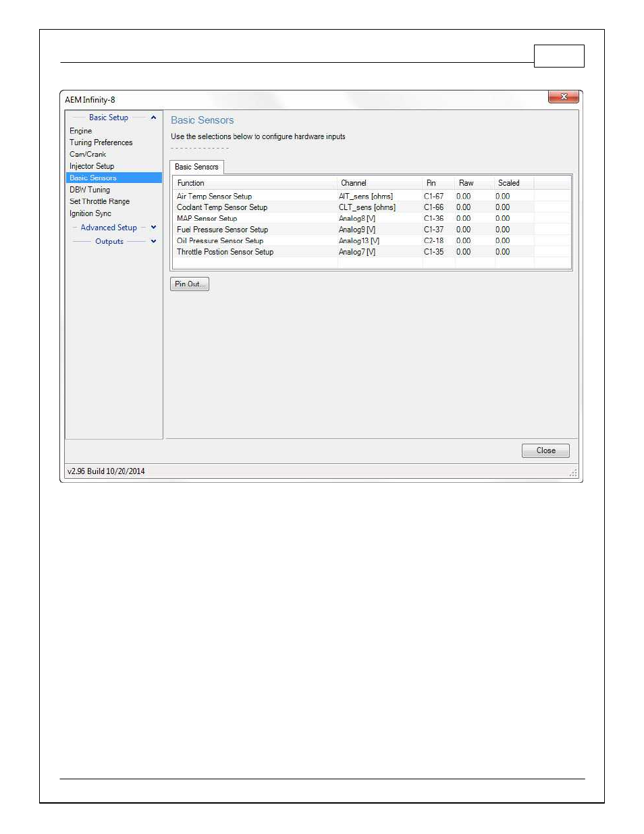Open the Engine setup page
Viewport: 644px width, 834px height.
pyautogui.click(x=80, y=131)
